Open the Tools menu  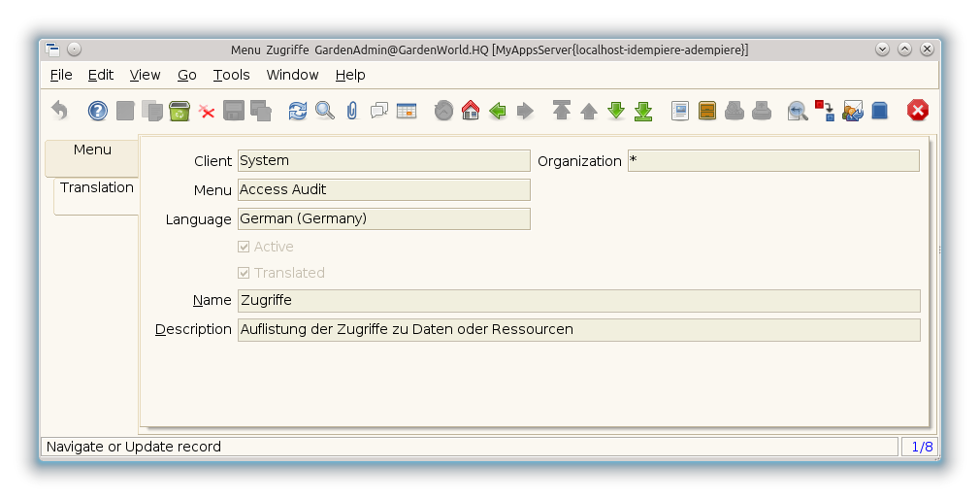coord(231,75)
